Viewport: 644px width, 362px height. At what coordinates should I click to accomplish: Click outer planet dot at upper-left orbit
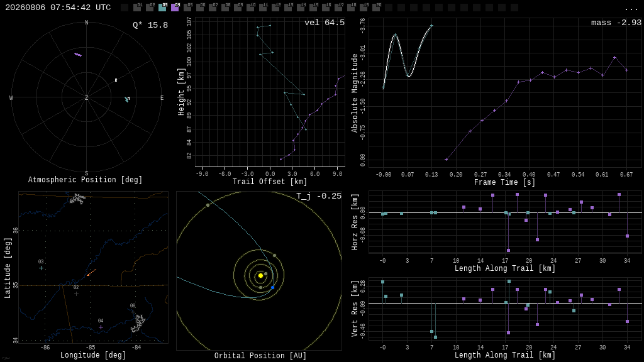tap(208, 205)
